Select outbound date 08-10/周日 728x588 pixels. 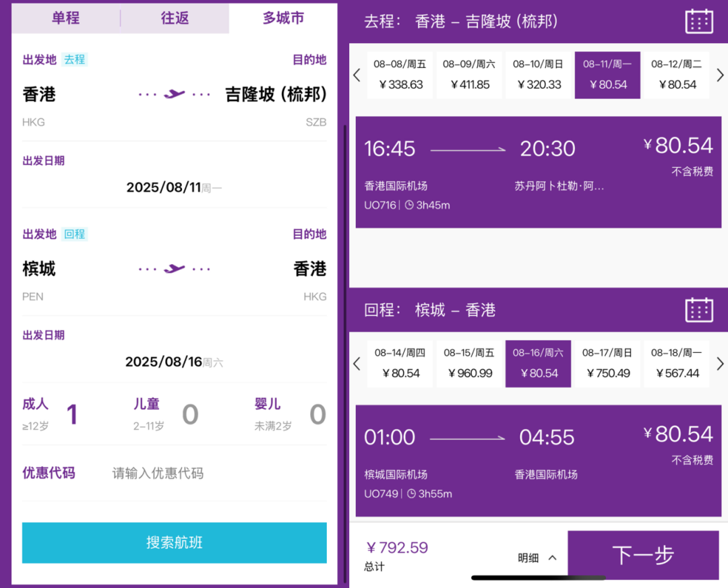pos(538,75)
